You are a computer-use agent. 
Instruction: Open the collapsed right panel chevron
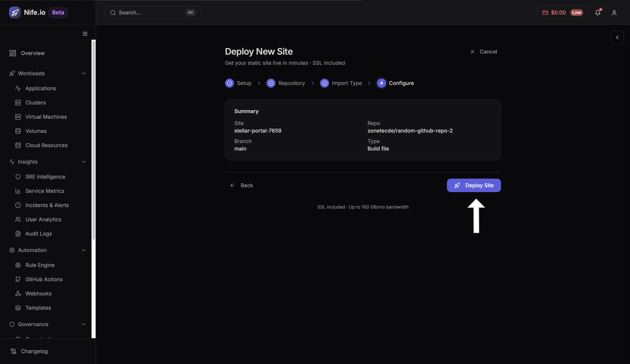pyautogui.click(x=617, y=37)
